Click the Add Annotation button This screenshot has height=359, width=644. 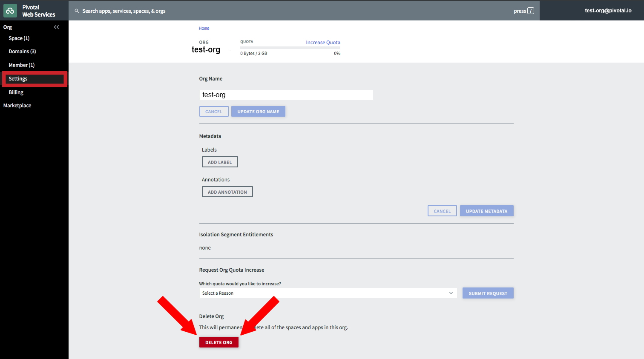point(227,192)
